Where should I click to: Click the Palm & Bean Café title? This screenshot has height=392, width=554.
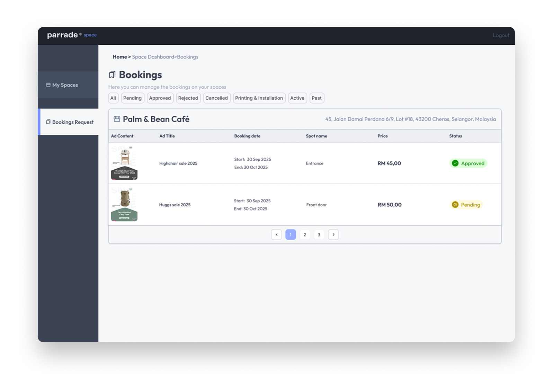pos(156,119)
